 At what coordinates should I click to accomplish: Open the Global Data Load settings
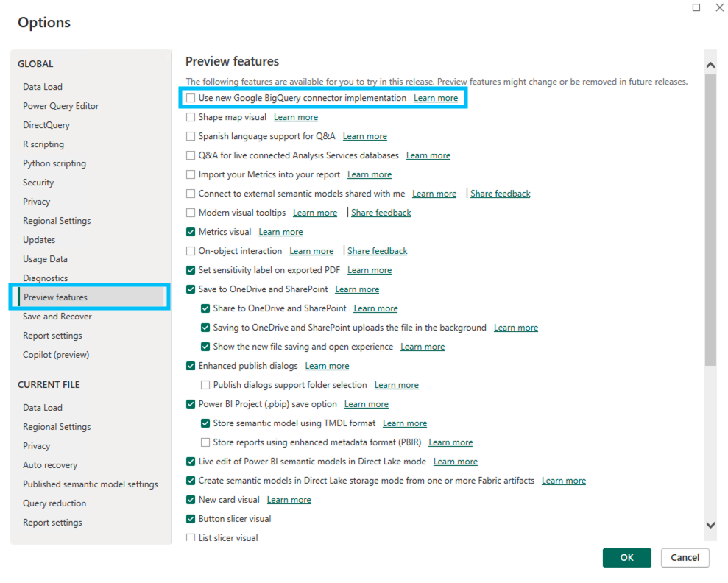tap(43, 87)
